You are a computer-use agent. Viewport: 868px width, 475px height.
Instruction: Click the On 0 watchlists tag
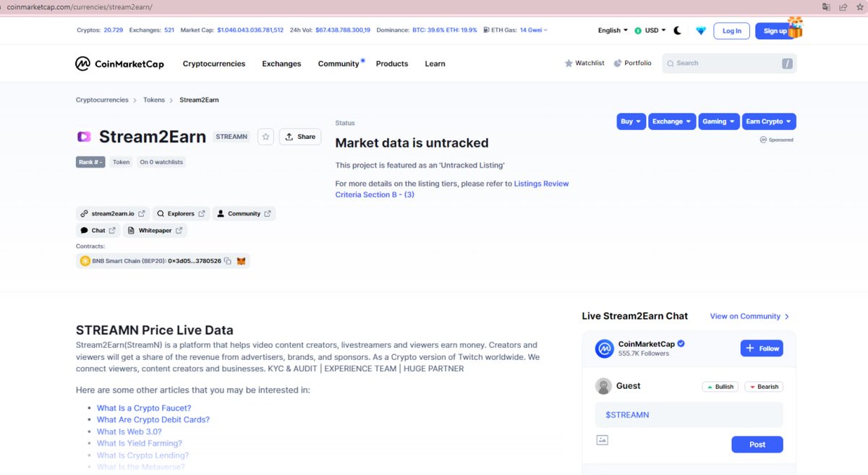pyautogui.click(x=161, y=162)
